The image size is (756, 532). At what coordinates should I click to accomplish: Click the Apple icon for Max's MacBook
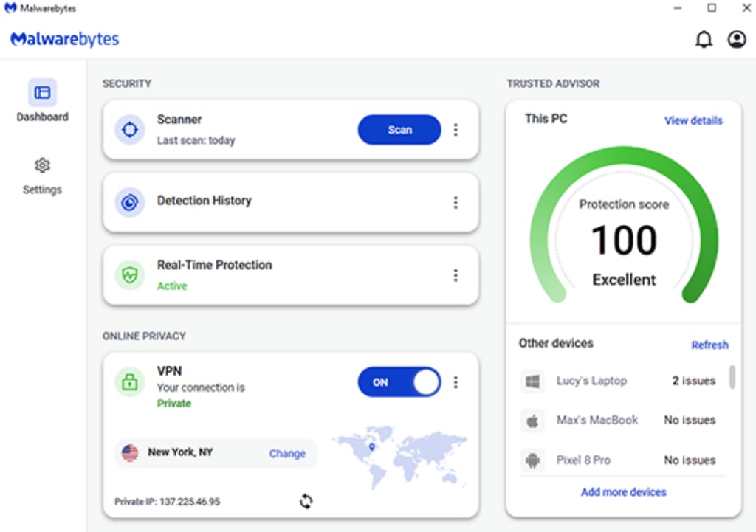point(533,421)
